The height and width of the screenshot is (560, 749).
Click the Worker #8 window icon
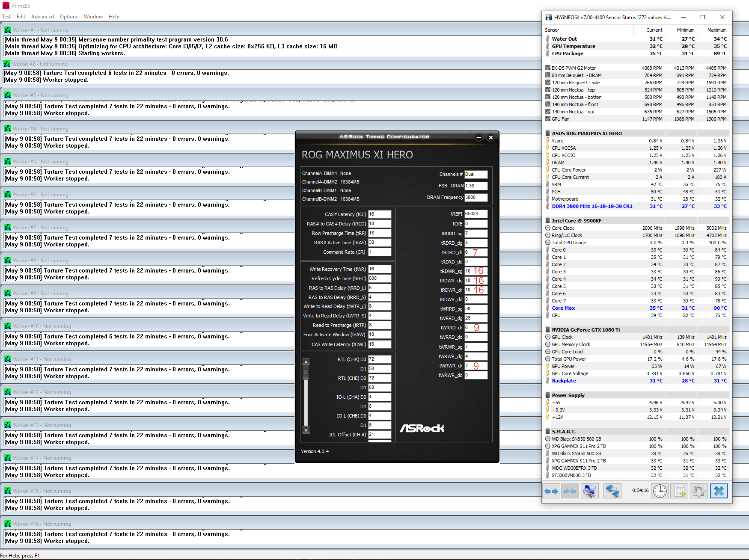[8, 261]
